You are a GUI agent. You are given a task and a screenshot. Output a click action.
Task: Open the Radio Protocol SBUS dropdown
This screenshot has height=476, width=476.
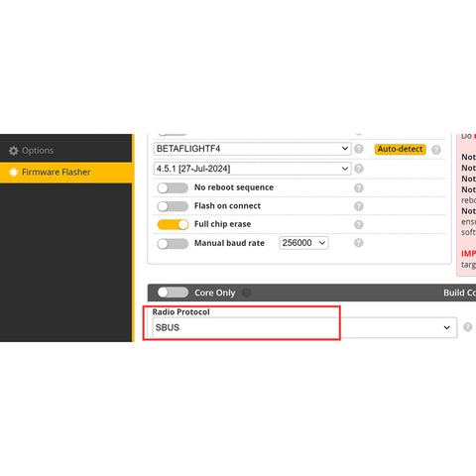(x=304, y=327)
